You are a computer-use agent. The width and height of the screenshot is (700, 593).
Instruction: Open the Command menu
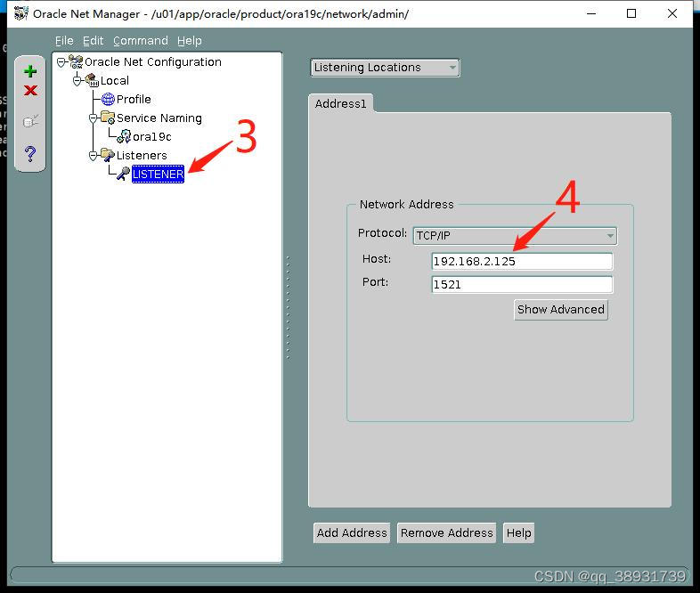coord(141,41)
